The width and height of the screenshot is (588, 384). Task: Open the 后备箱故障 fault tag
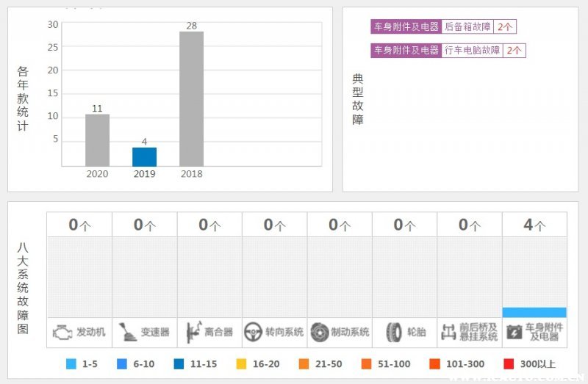tap(467, 26)
